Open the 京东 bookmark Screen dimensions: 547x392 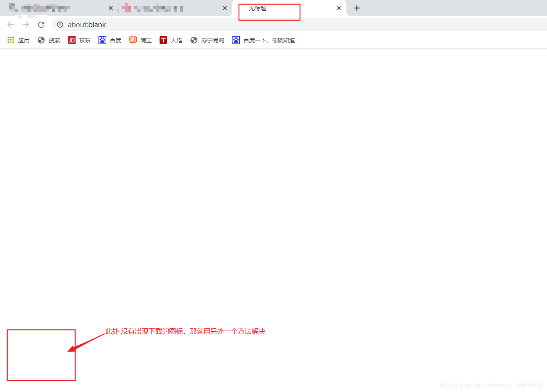[79, 40]
